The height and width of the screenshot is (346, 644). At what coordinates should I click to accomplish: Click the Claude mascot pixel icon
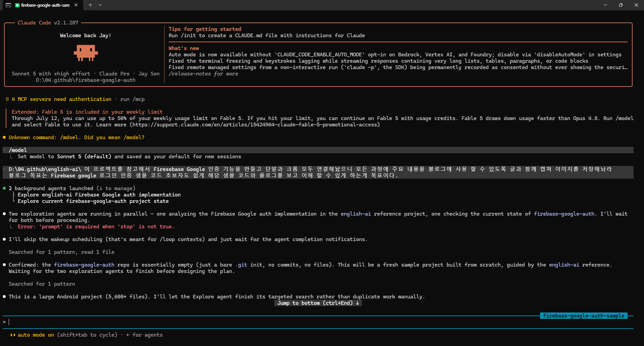(x=86, y=53)
